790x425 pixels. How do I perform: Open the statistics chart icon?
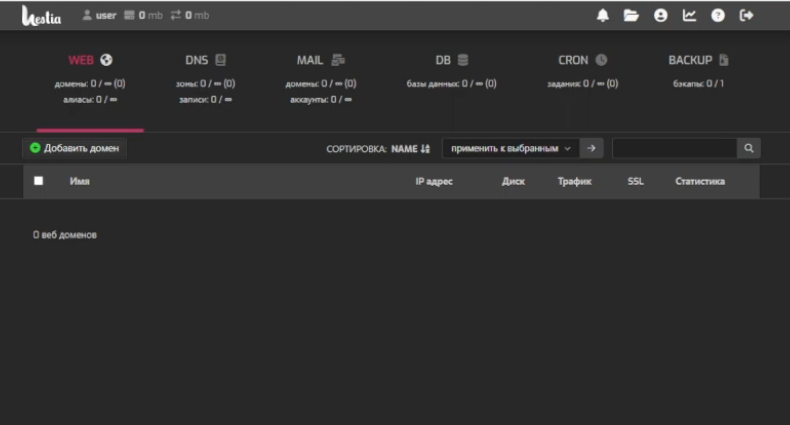pos(689,15)
